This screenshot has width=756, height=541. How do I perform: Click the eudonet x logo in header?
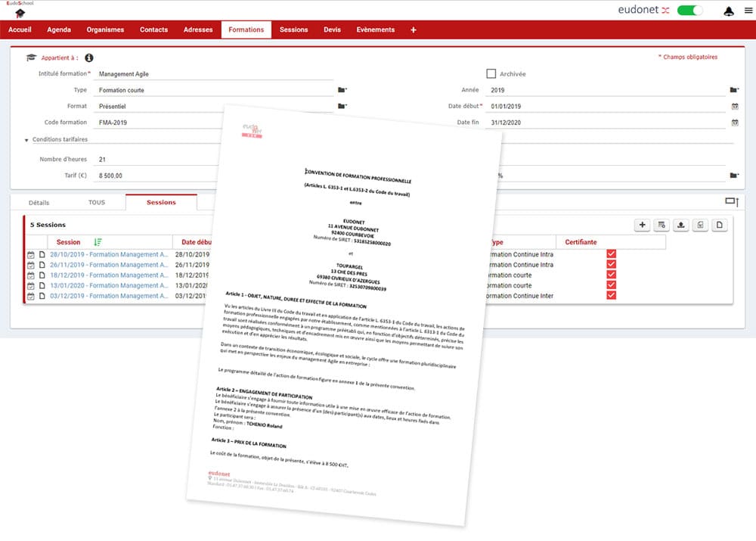tap(643, 10)
